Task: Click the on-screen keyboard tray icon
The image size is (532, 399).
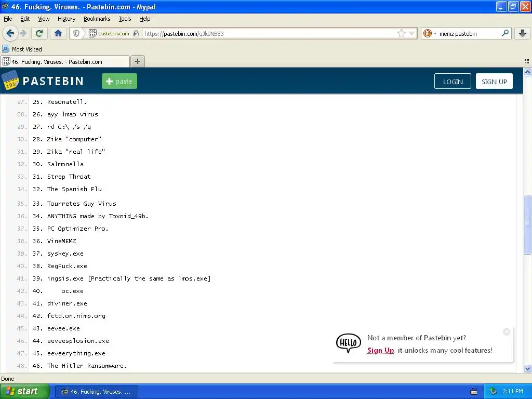Action: point(474,392)
